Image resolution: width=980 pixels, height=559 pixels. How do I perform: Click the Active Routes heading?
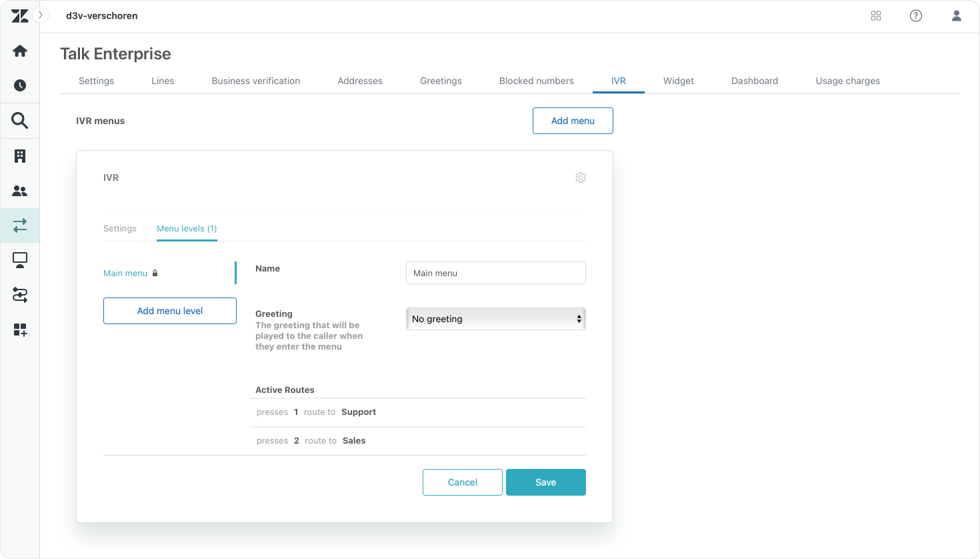pyautogui.click(x=285, y=390)
